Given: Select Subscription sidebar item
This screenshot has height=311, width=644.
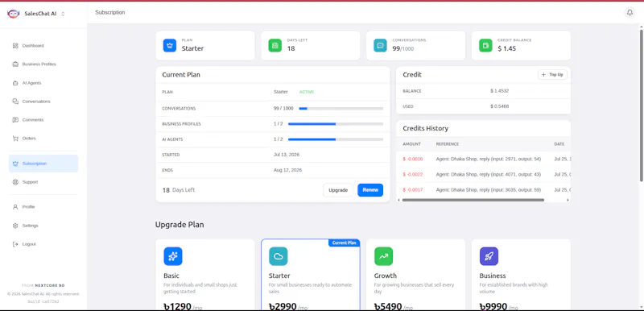Looking at the screenshot, I should click(43, 164).
